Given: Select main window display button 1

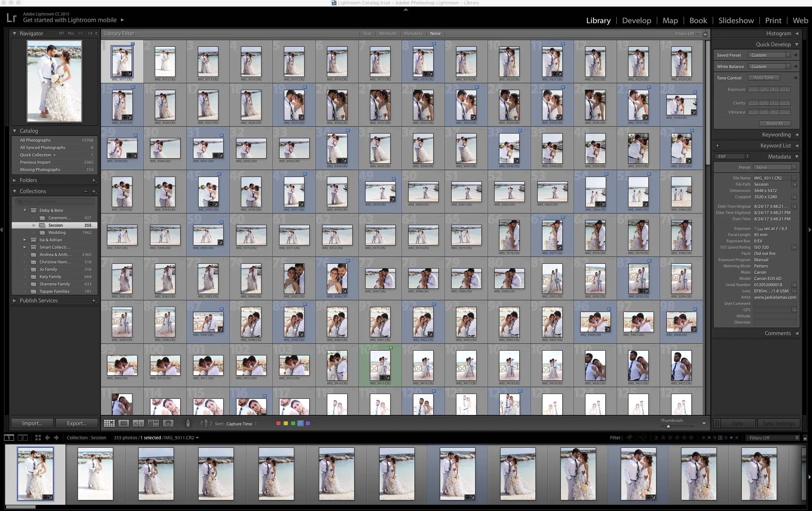Looking at the screenshot, I should (9, 438).
